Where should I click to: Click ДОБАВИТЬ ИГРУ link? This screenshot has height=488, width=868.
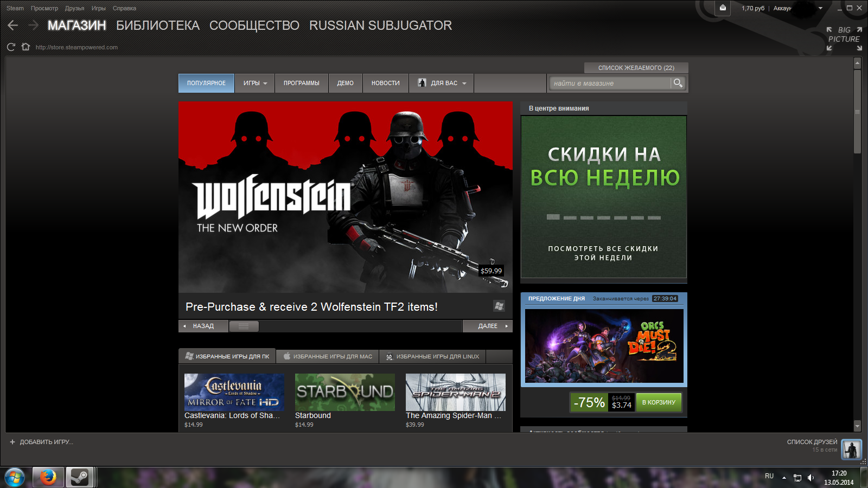[46, 442]
